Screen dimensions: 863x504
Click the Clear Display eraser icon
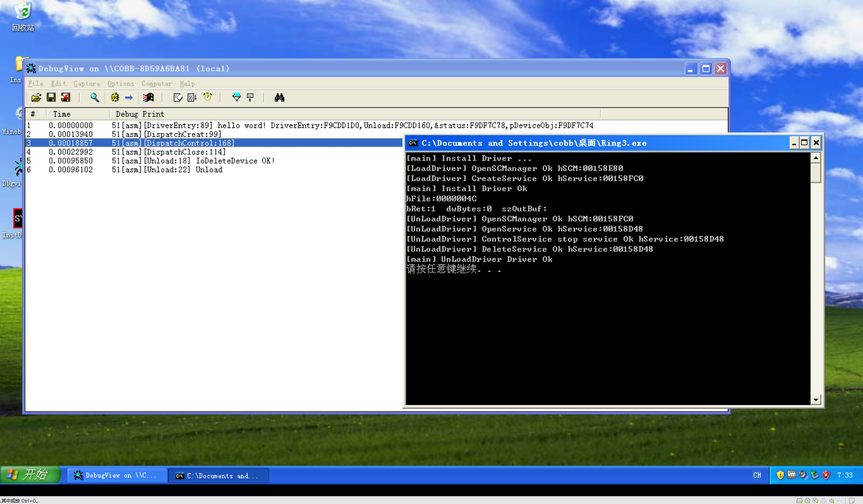click(178, 98)
